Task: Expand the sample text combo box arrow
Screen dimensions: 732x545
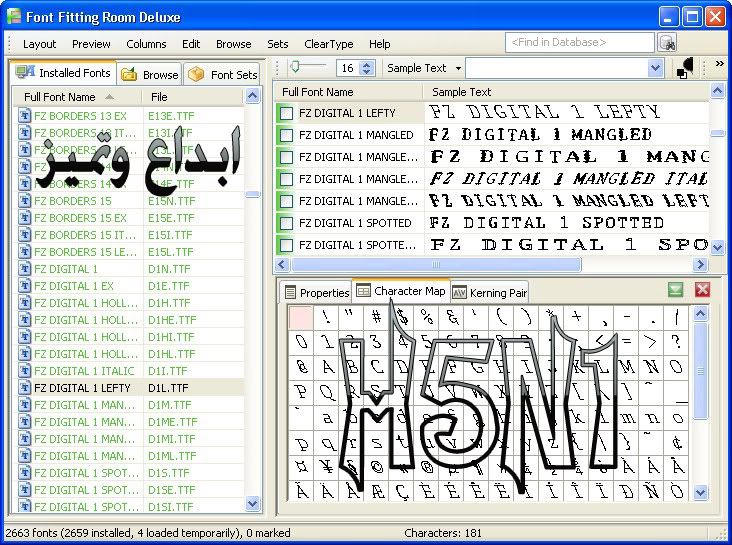Action: click(x=655, y=68)
